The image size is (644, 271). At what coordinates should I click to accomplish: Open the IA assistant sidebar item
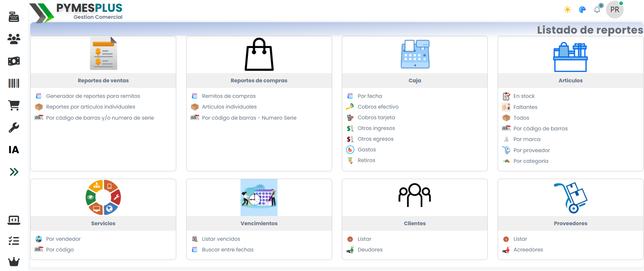click(x=14, y=150)
